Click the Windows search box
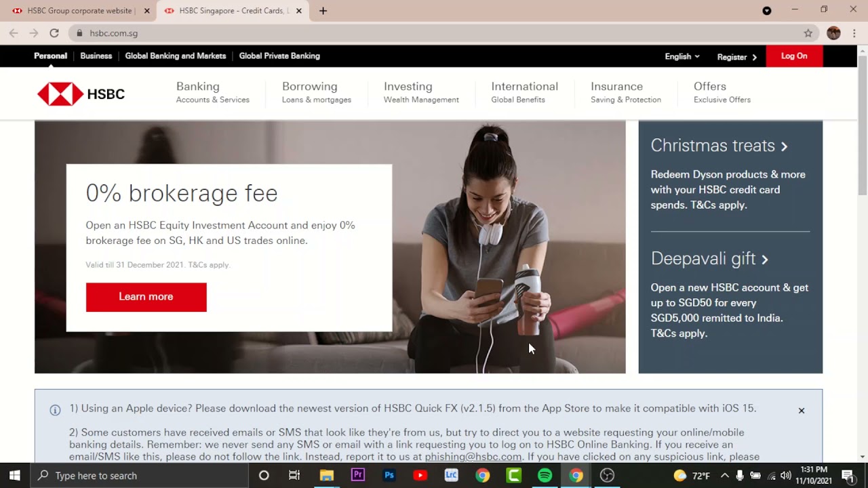This screenshot has width=868, height=488. pos(139,475)
